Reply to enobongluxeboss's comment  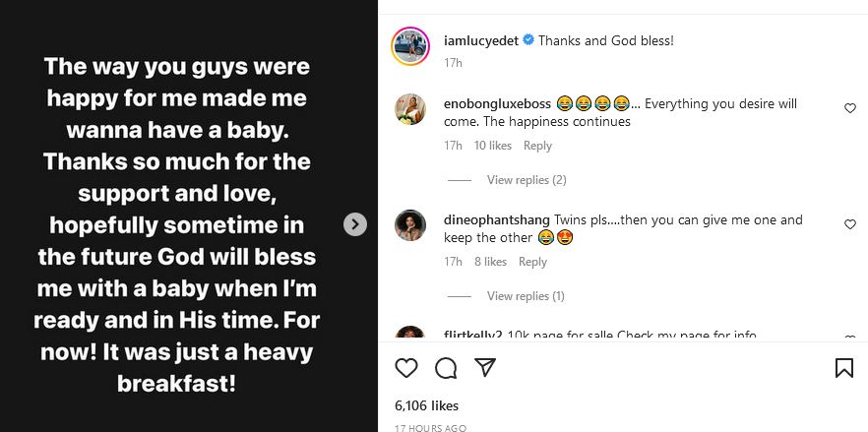click(537, 146)
